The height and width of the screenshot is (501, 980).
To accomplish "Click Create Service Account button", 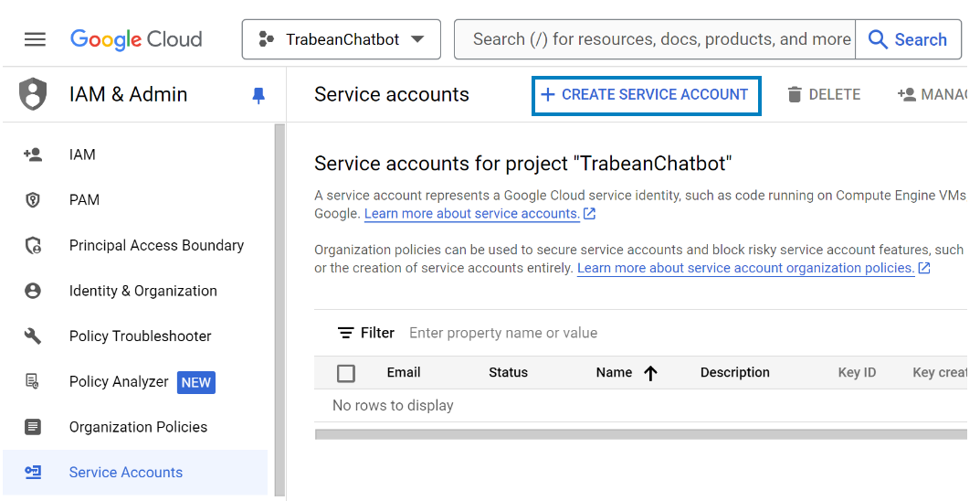I will pos(647,96).
